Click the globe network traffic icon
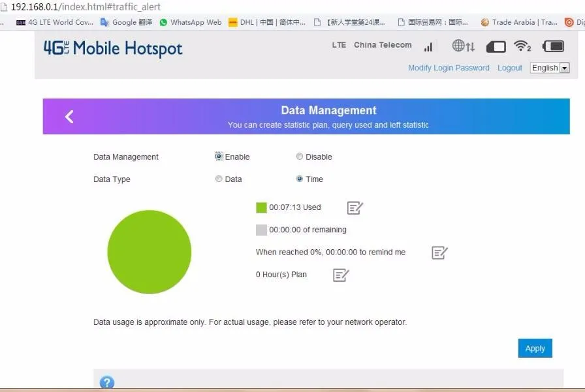The width and height of the screenshot is (585, 392). 463,46
